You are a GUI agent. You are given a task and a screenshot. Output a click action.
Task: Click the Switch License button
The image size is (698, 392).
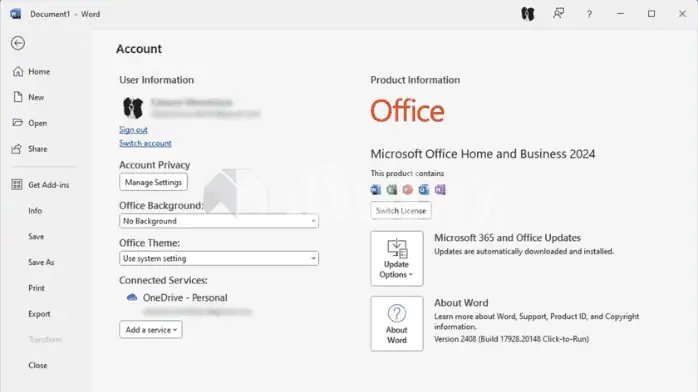401,210
